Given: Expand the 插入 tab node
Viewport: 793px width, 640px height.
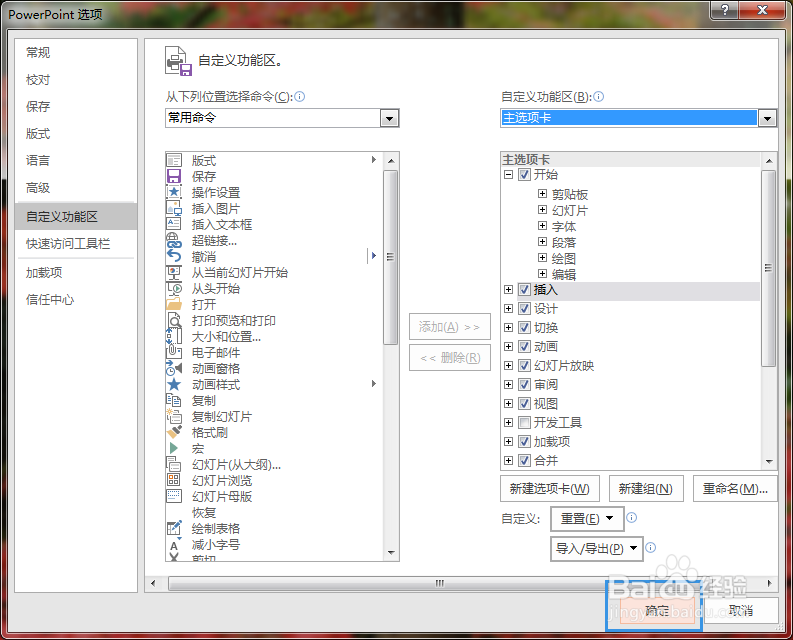Looking at the screenshot, I should tap(508, 290).
